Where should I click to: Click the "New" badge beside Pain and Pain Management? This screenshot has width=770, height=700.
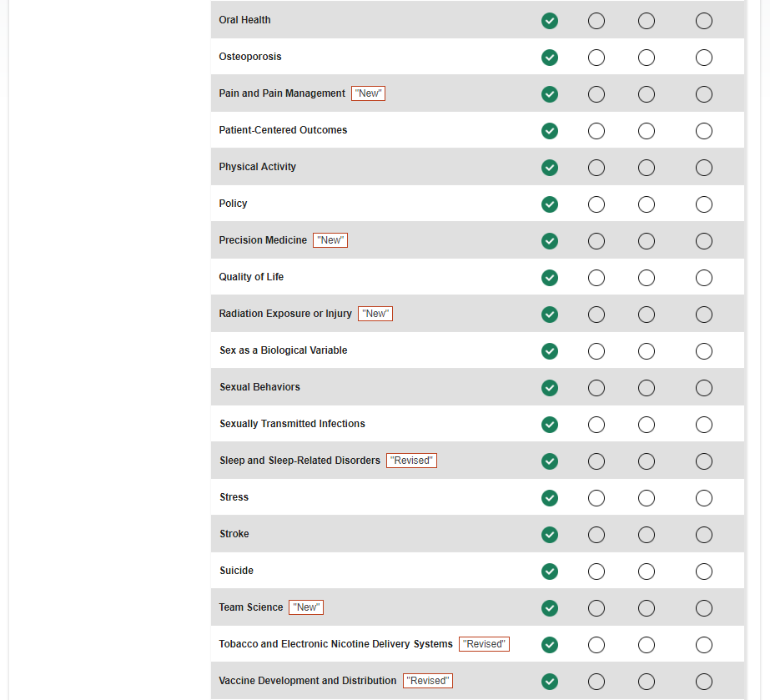[x=369, y=93]
